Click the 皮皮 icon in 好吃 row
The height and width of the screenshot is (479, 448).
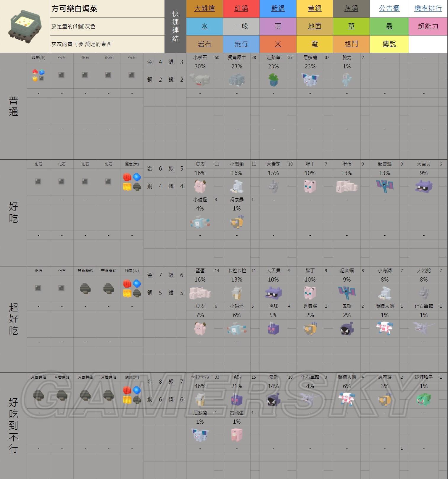click(200, 186)
